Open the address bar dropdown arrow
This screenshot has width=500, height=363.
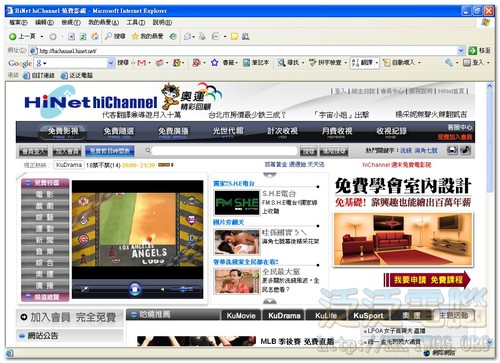(461, 51)
